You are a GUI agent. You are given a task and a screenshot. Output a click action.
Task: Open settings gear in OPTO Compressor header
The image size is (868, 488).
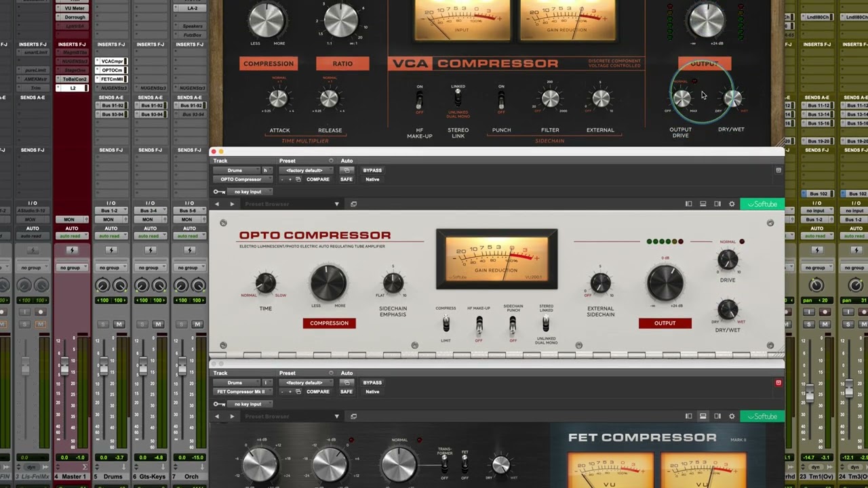[x=732, y=204]
